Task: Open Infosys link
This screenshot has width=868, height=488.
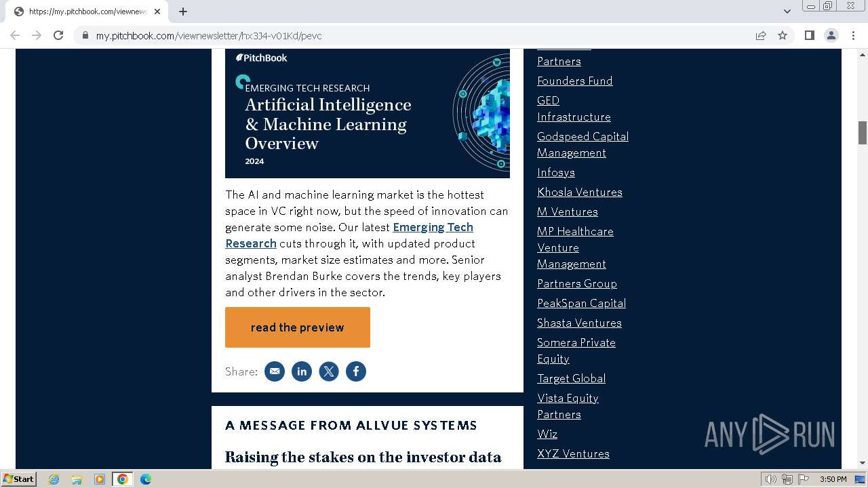Action: [x=556, y=172]
